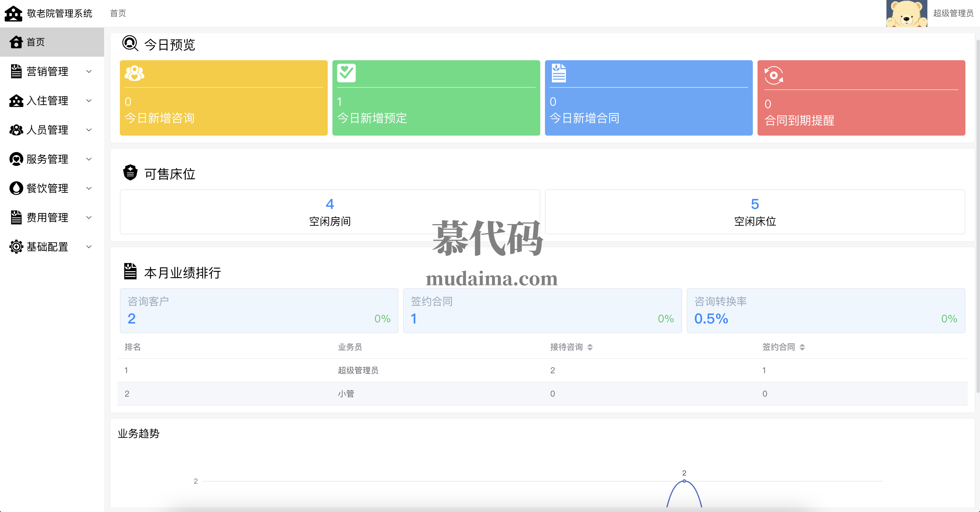
Task: Open the blue 今日新增合同 card
Action: click(x=648, y=98)
